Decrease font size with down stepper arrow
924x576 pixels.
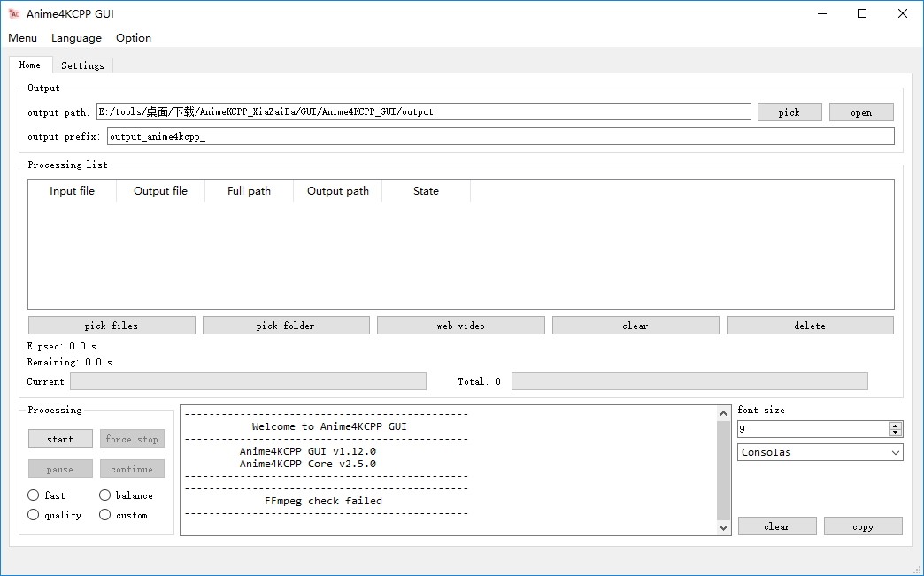pyautogui.click(x=896, y=433)
